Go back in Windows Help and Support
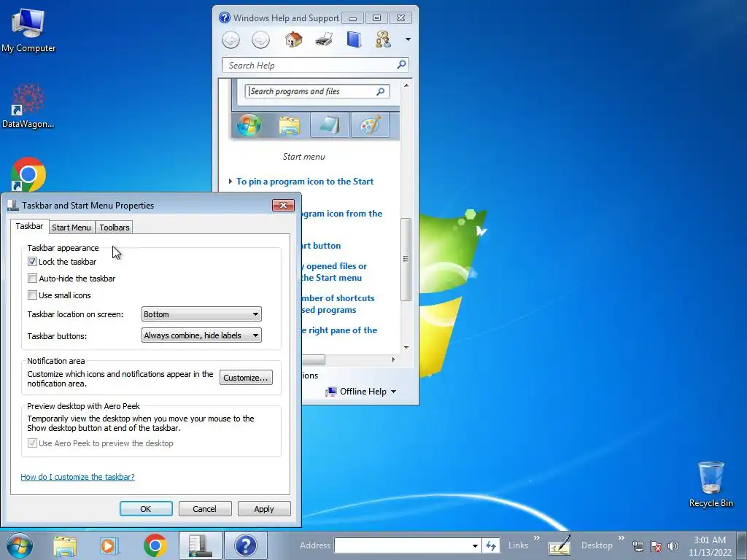 coord(231,39)
